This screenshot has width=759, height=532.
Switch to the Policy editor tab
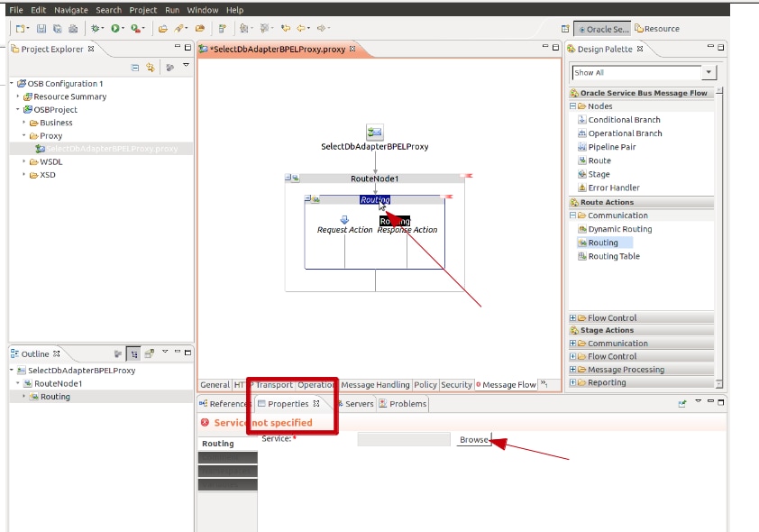pos(425,385)
